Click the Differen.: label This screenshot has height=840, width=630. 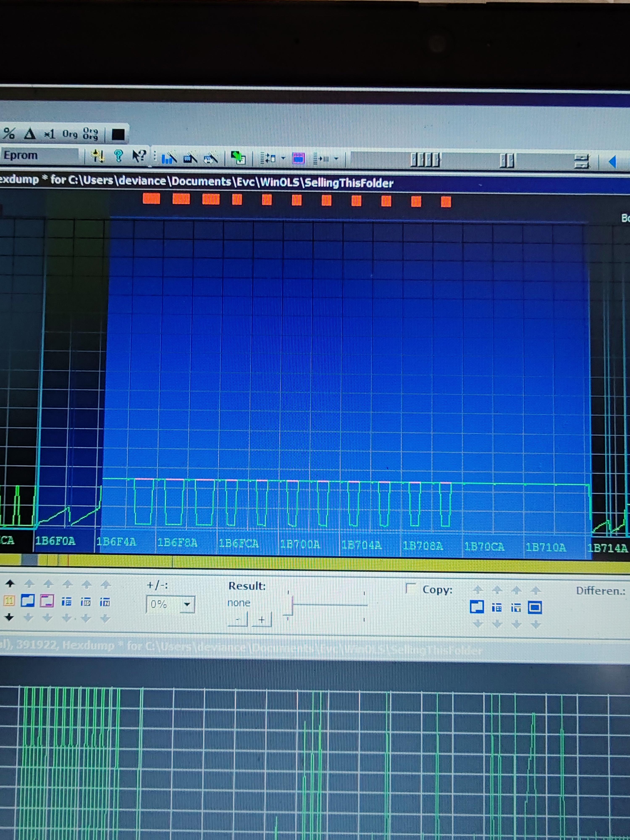coord(601,591)
